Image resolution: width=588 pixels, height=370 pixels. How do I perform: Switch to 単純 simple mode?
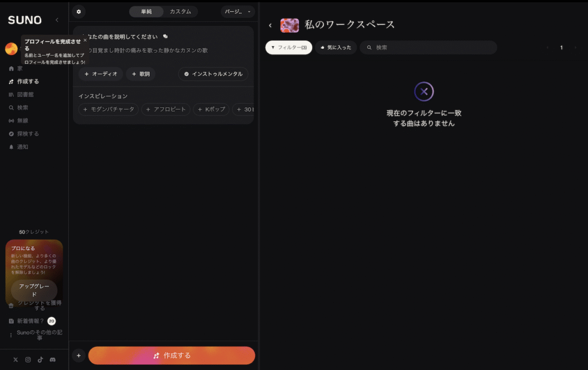point(146,11)
